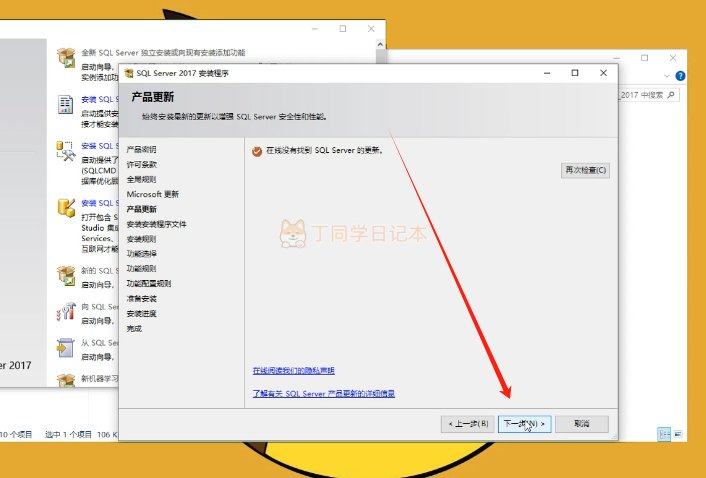The image size is (706, 478).
Task: Select 全局规则 step in setup sidebar
Action: [141, 179]
